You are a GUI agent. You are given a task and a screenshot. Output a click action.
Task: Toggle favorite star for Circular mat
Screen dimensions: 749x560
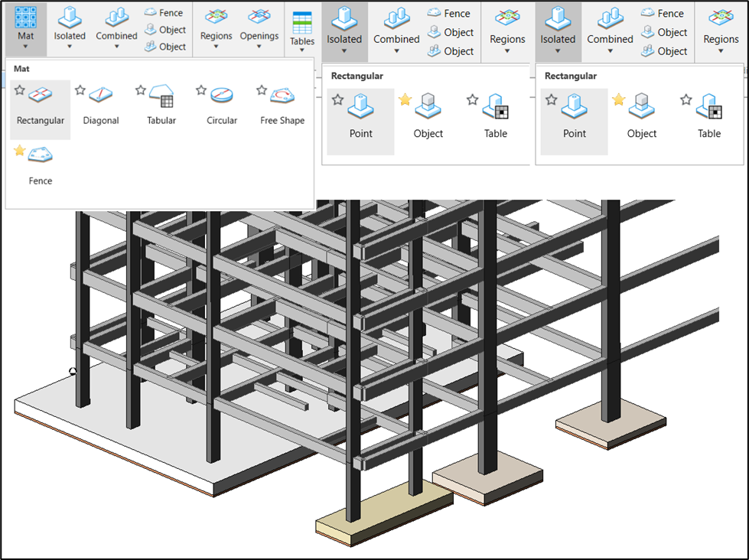[x=201, y=90]
